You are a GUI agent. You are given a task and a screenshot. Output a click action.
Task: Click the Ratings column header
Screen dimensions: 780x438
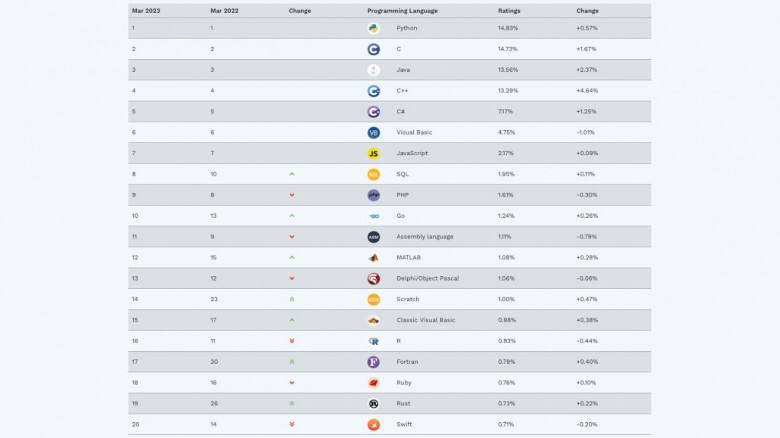click(509, 10)
